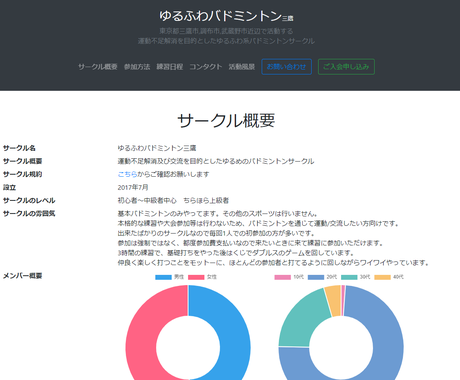Click the ご入会申し込み button
The height and width of the screenshot is (380, 460).
pos(346,67)
